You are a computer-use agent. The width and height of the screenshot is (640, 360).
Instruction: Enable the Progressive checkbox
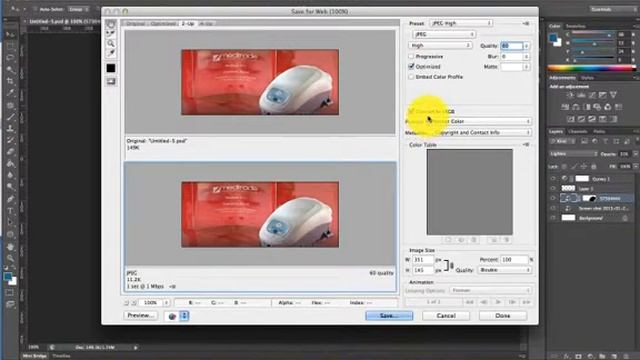411,56
